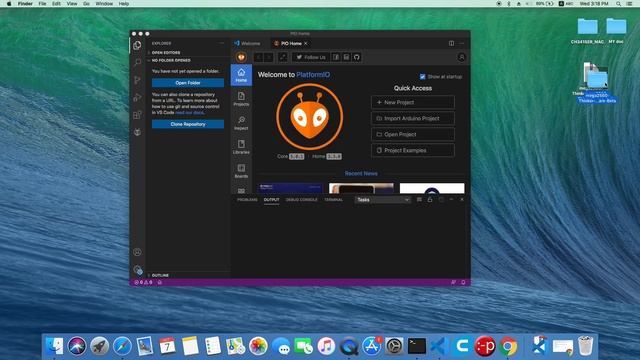This screenshot has height=360, width=640.
Task: Click the LinkedIn icon in PIO toolbar
Action: point(346,57)
